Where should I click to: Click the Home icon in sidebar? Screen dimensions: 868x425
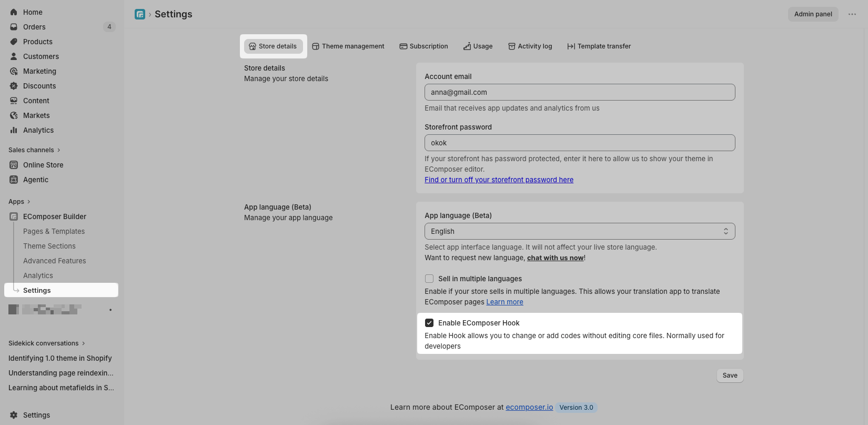tap(14, 12)
